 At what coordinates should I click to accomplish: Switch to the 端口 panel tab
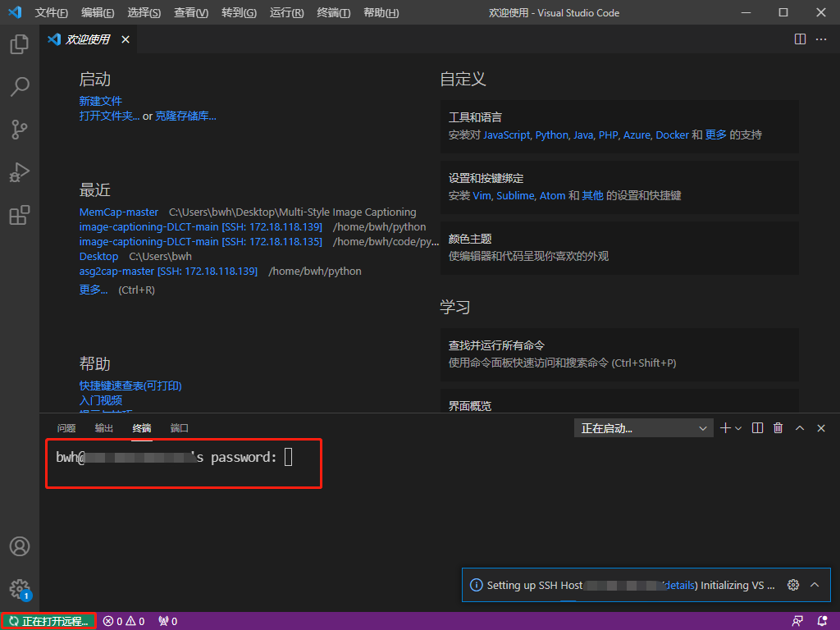click(179, 428)
